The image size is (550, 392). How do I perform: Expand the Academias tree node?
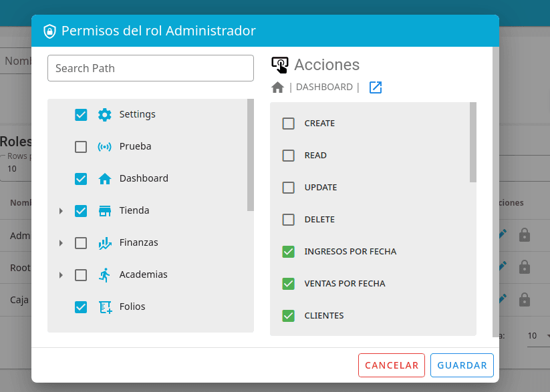pos(61,275)
